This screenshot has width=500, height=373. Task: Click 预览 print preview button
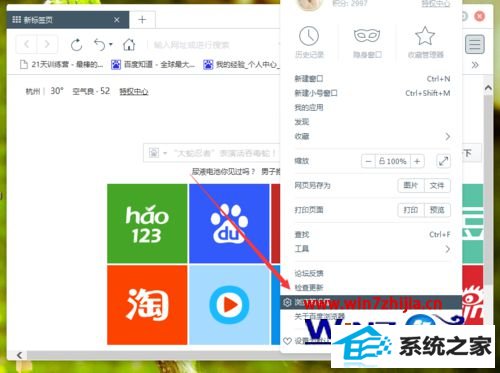437,210
